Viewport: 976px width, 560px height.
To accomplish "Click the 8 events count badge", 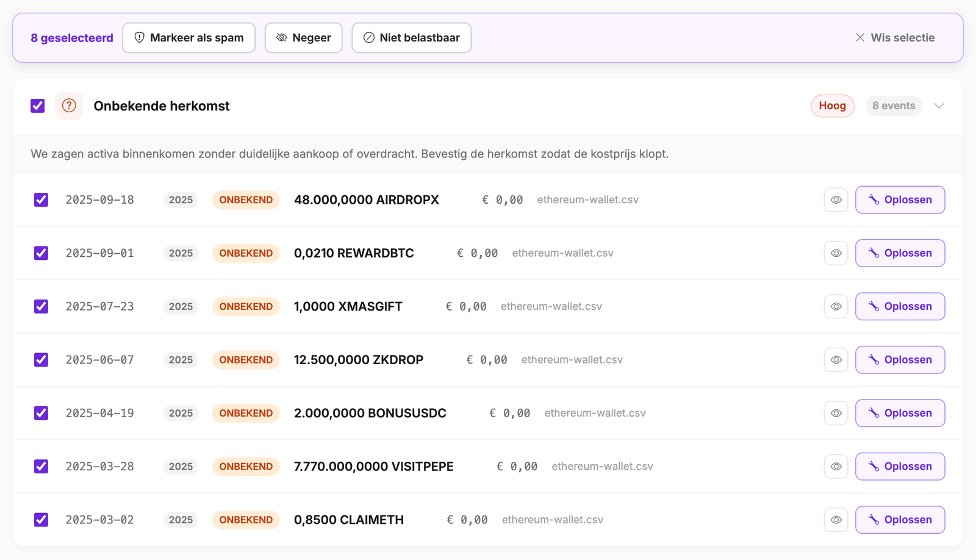I will coord(894,106).
